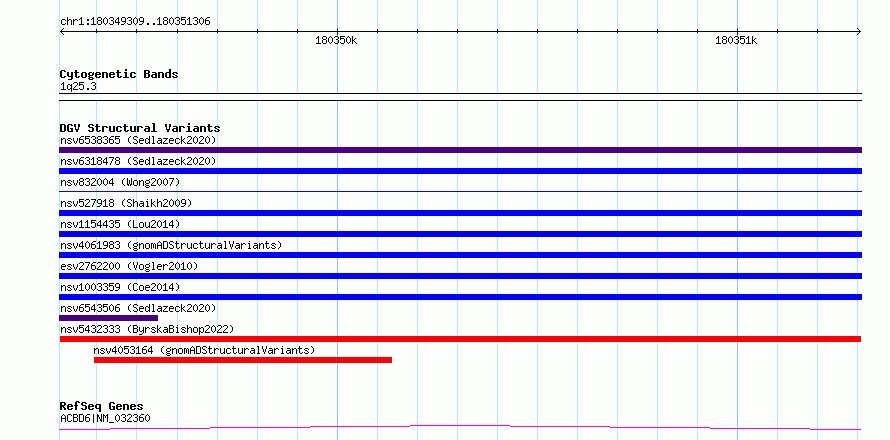Click the 180350k ruler marker
Screen dimensions: 890x440
pyautogui.click(x=337, y=40)
